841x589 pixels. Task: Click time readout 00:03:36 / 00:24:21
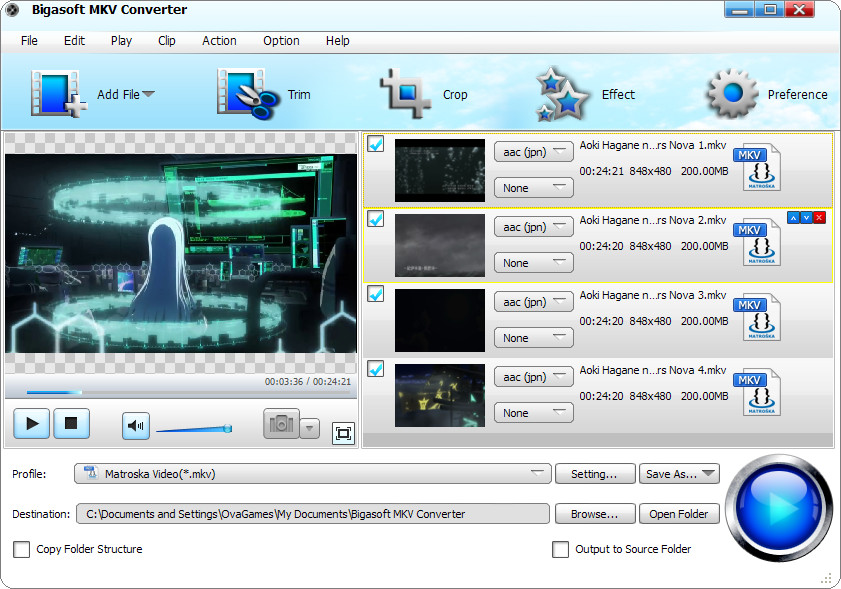(x=307, y=382)
